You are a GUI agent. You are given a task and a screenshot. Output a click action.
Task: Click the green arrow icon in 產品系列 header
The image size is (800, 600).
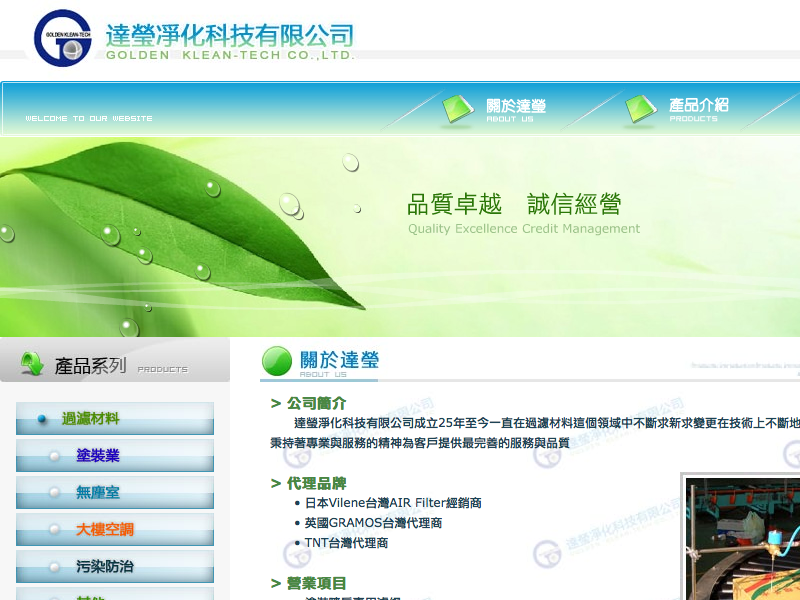tap(31, 363)
